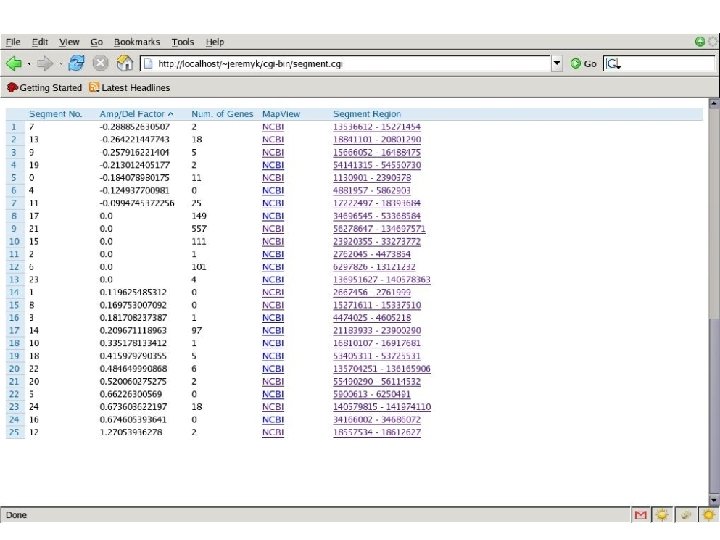Select gene count 111 cell

tap(198, 242)
